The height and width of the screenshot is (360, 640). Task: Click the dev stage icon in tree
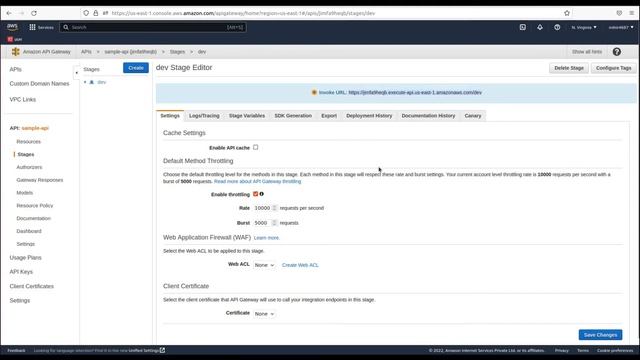(92, 82)
